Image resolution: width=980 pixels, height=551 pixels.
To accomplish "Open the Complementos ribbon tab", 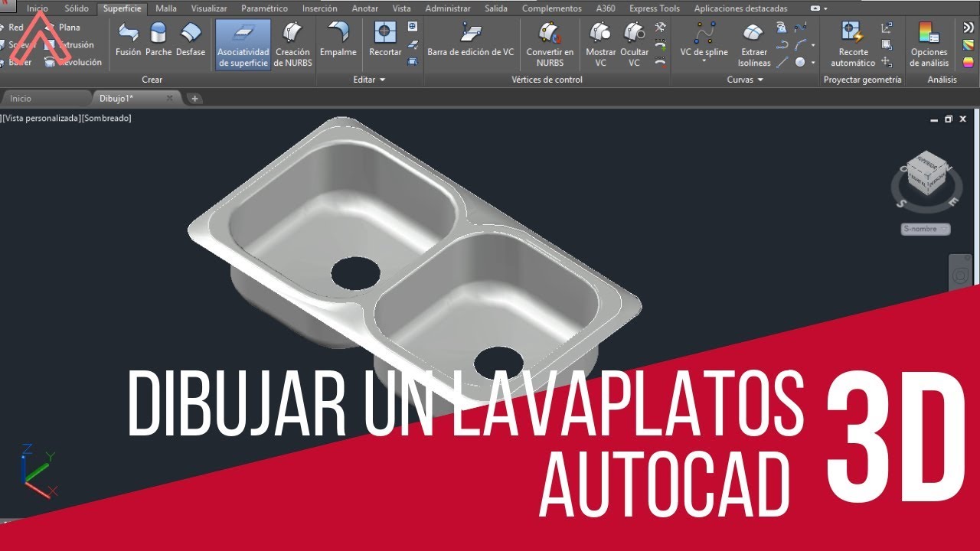I will coord(552,8).
